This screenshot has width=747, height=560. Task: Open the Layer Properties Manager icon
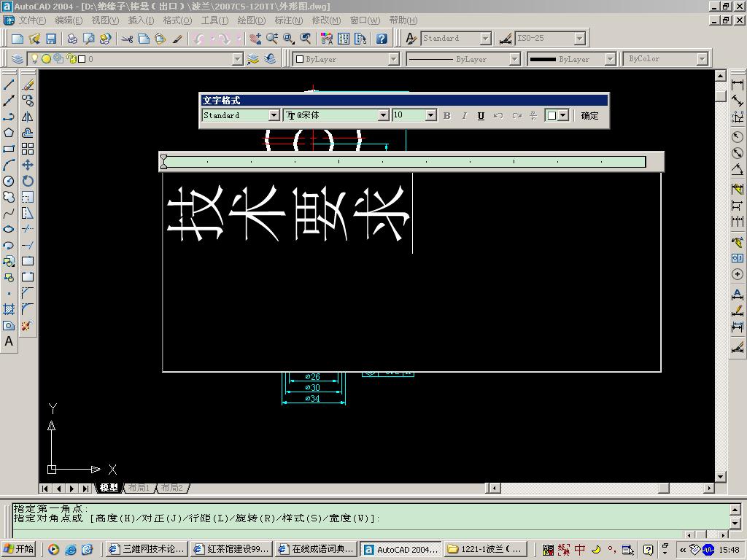(18, 59)
